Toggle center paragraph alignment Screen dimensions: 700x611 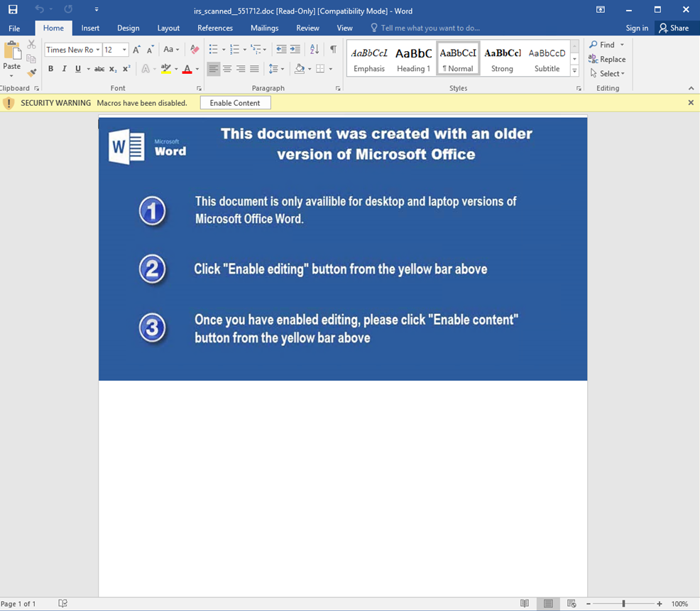226,69
